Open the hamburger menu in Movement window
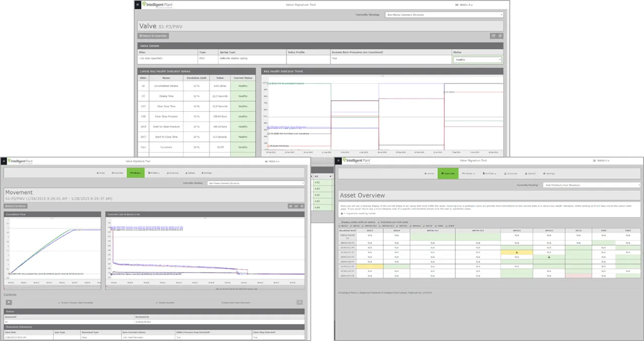 [4, 161]
